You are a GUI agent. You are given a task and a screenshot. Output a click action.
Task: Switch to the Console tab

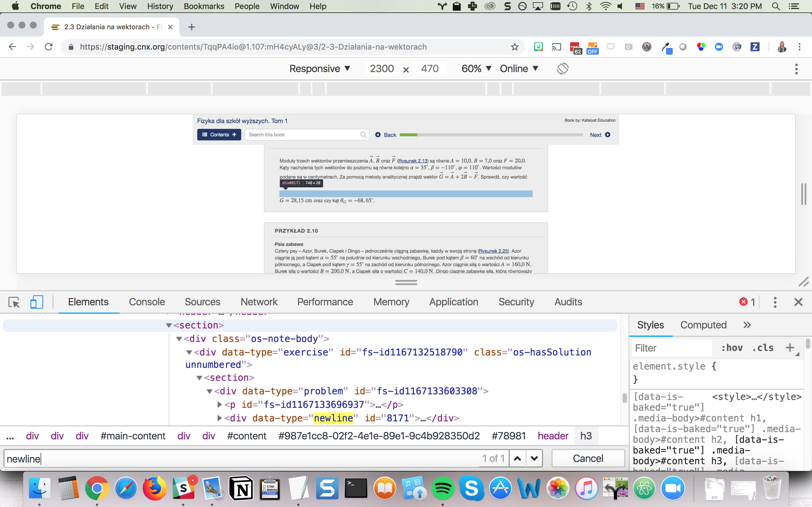coord(147,302)
